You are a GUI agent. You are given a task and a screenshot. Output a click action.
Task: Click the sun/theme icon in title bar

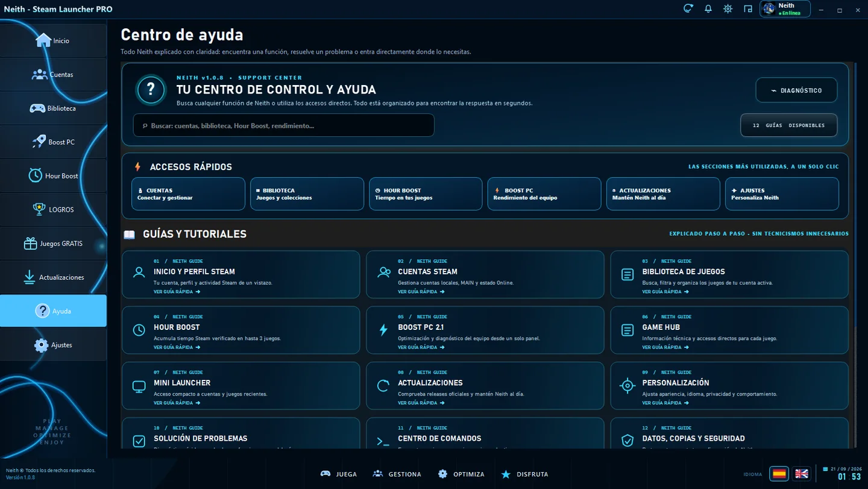tap(728, 9)
